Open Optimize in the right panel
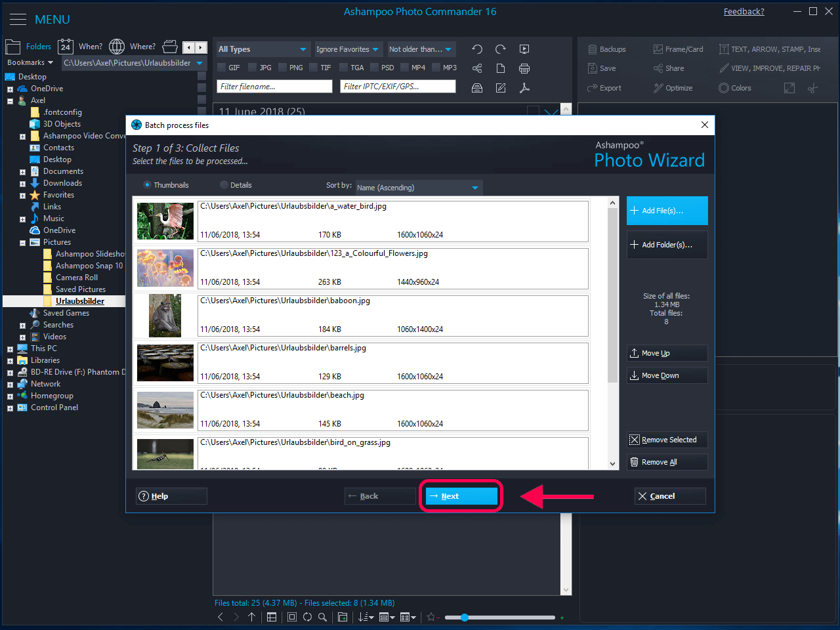The height and width of the screenshot is (630, 840). tap(673, 88)
